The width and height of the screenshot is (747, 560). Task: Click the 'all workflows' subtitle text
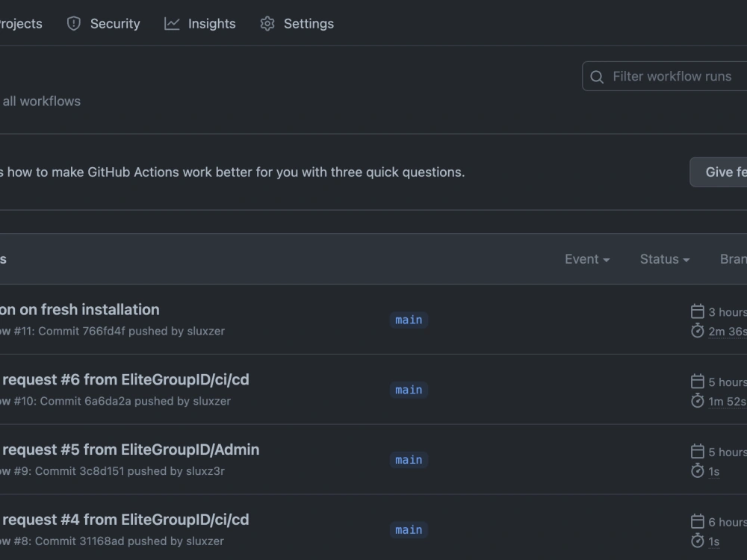coord(41,102)
